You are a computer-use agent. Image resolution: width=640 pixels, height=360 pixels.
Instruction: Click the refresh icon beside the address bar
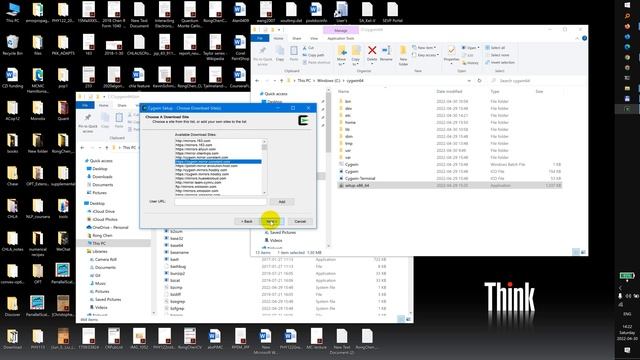[x=479, y=81]
